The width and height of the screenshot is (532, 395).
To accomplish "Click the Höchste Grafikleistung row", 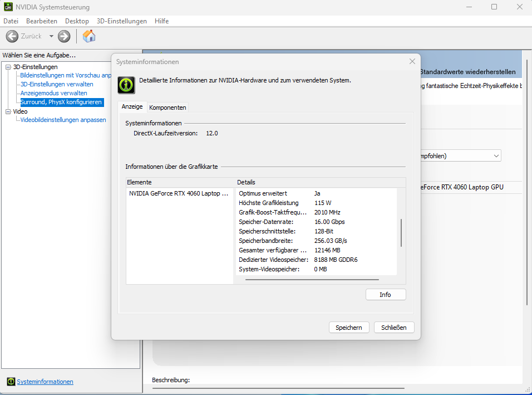I will point(316,203).
